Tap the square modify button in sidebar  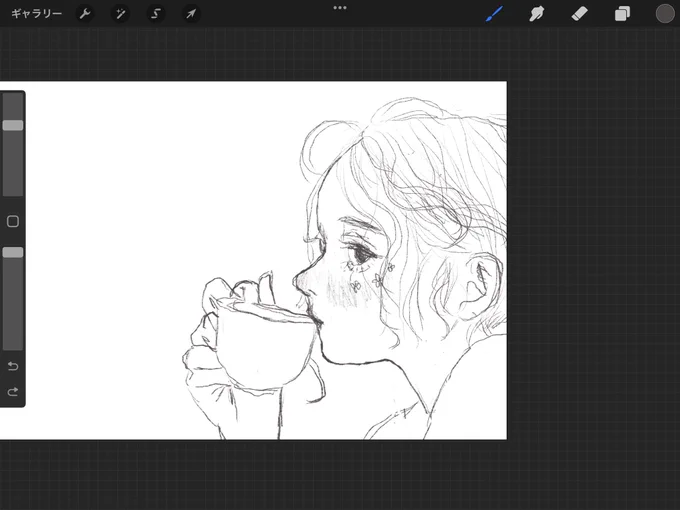[x=13, y=222]
